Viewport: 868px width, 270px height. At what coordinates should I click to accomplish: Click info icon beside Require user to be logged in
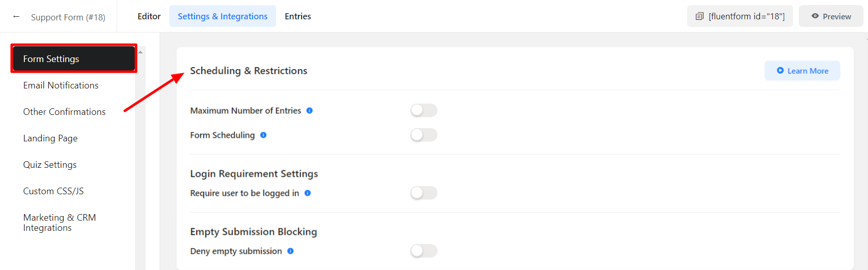308,193
